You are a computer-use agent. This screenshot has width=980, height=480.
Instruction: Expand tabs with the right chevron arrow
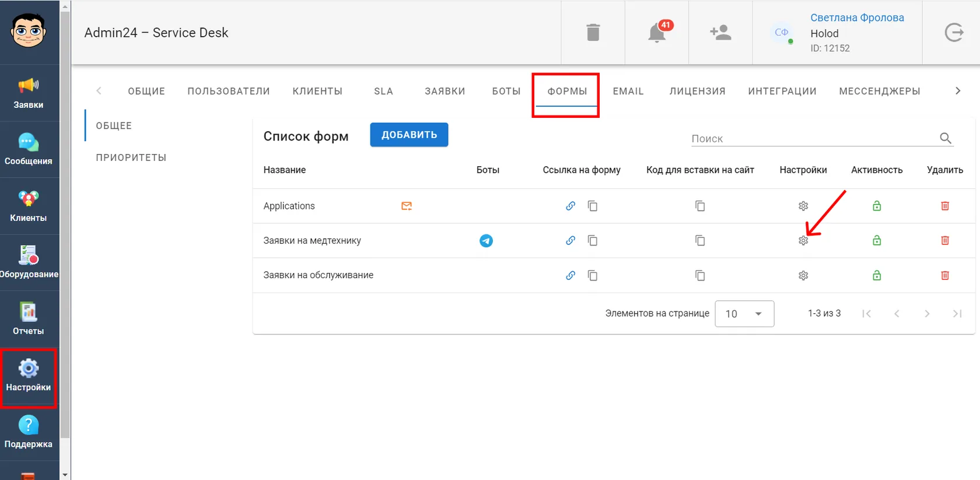coord(958,91)
